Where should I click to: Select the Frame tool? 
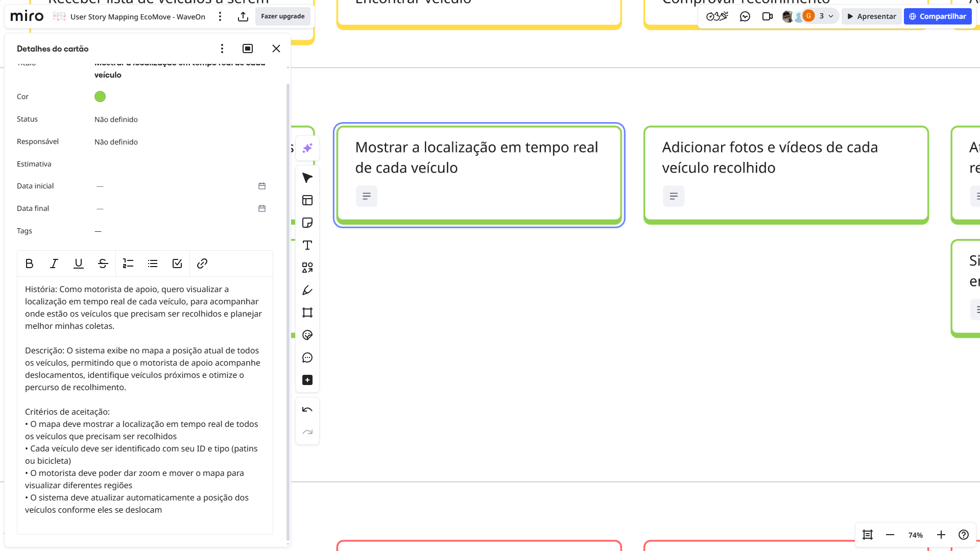point(307,313)
